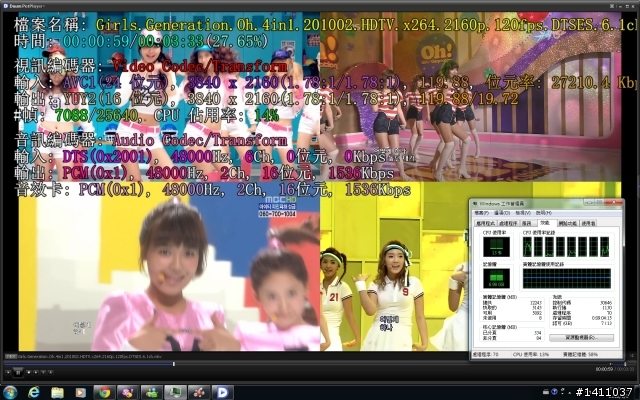Click the keyboard icon in the system tray

(547, 393)
